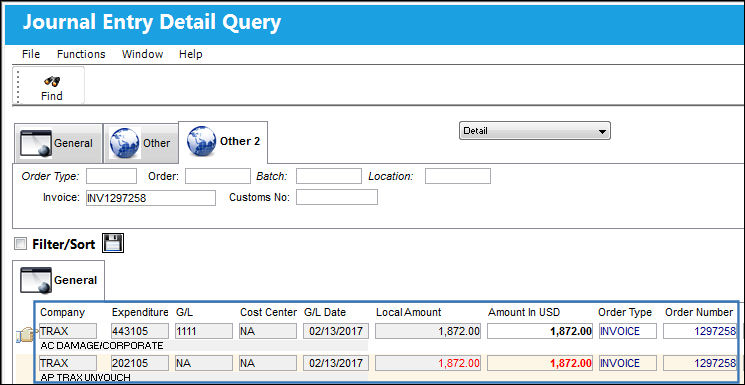Screen dimensions: 745x385
Task: Click the Location input field
Action: coord(458,176)
